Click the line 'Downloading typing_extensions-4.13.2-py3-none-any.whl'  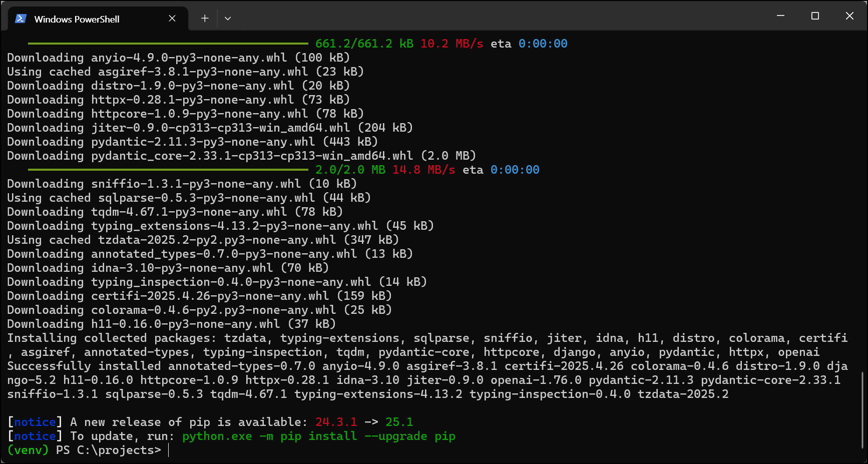[x=221, y=226]
